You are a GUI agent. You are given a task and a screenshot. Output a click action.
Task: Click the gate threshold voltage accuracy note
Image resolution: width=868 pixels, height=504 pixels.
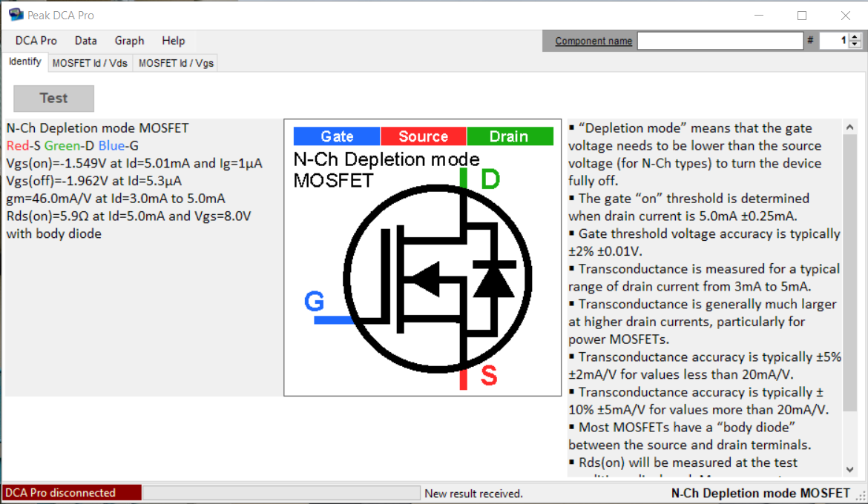(704, 242)
